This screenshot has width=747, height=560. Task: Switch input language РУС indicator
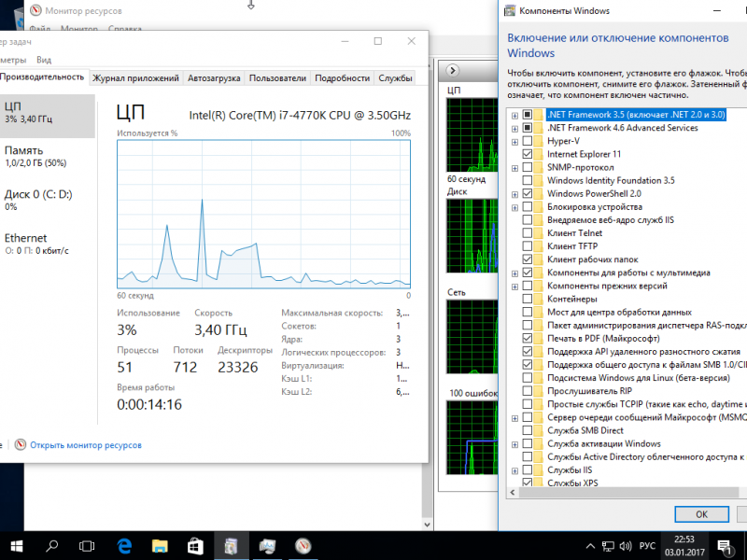click(x=647, y=546)
